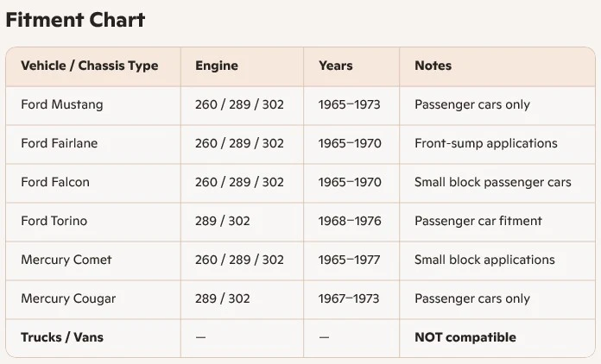Viewport: 601px width, 364px height.
Task: Click the Ford Mustang row label
Action: [62, 105]
